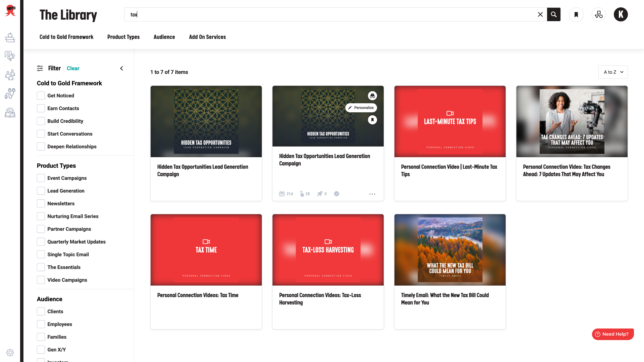Click the Personalize button
644x362 pixels.
point(361,108)
